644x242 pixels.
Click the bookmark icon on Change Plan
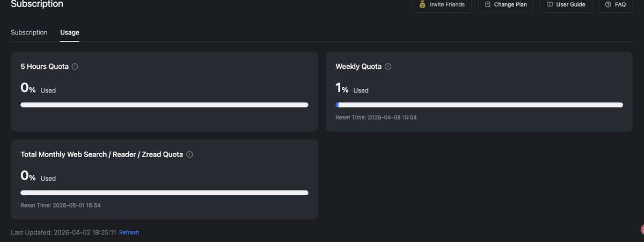point(488,4)
